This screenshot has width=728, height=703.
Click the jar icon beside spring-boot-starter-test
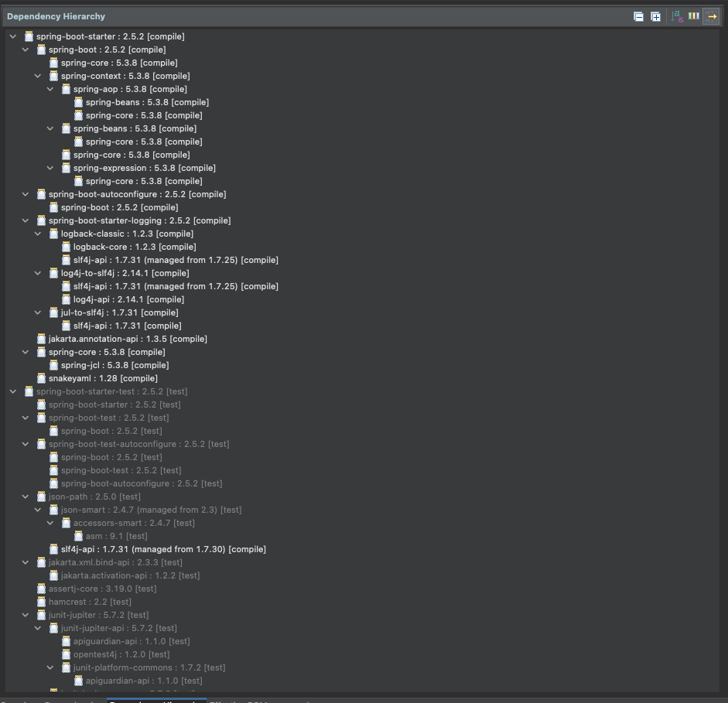point(29,391)
